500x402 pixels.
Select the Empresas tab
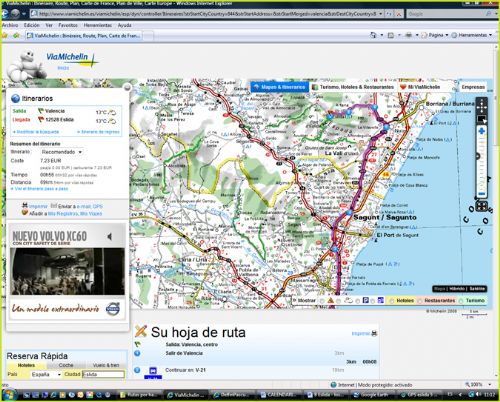pos(473,87)
